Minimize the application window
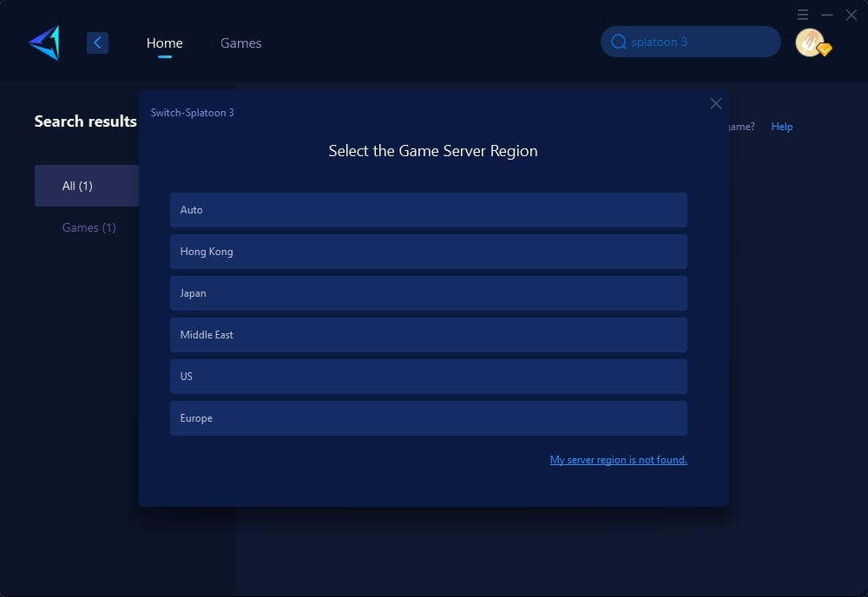Viewport: 868px width, 597px height. (x=827, y=15)
